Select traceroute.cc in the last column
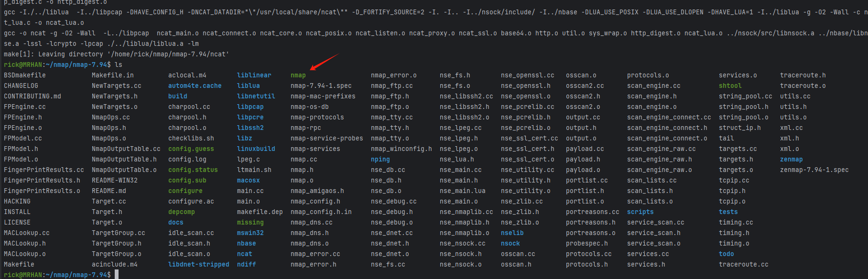The height and width of the screenshot is (279, 868). [743, 265]
